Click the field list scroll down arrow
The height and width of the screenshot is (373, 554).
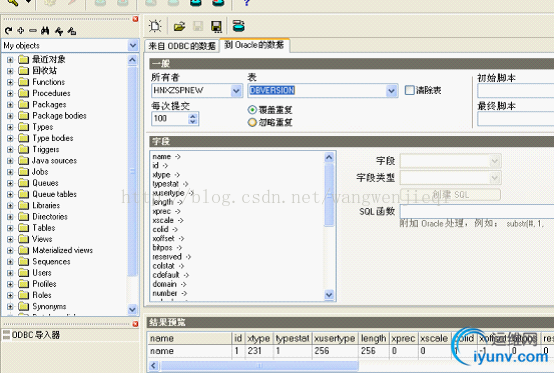(x=329, y=294)
